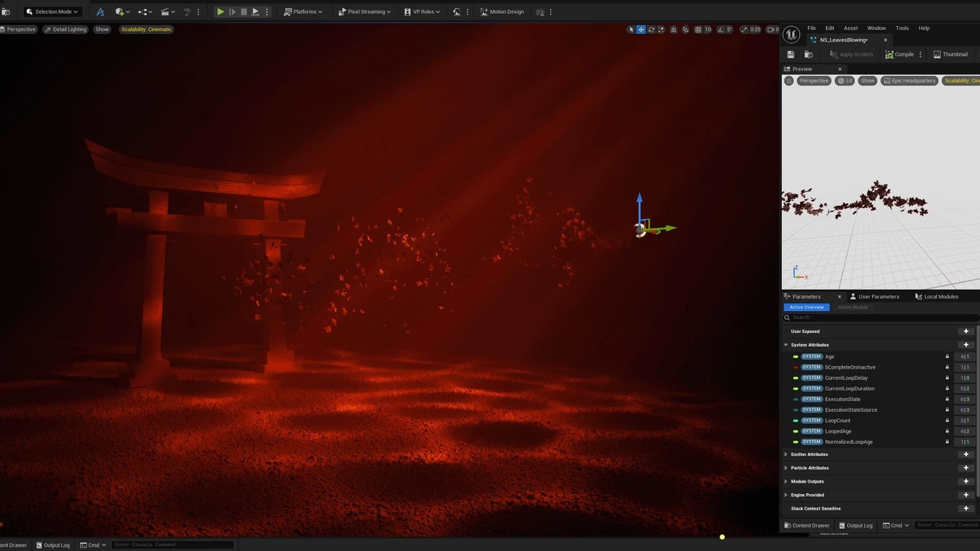Click the Stop simulation icon
This screenshot has height=551, width=980.
(x=243, y=11)
